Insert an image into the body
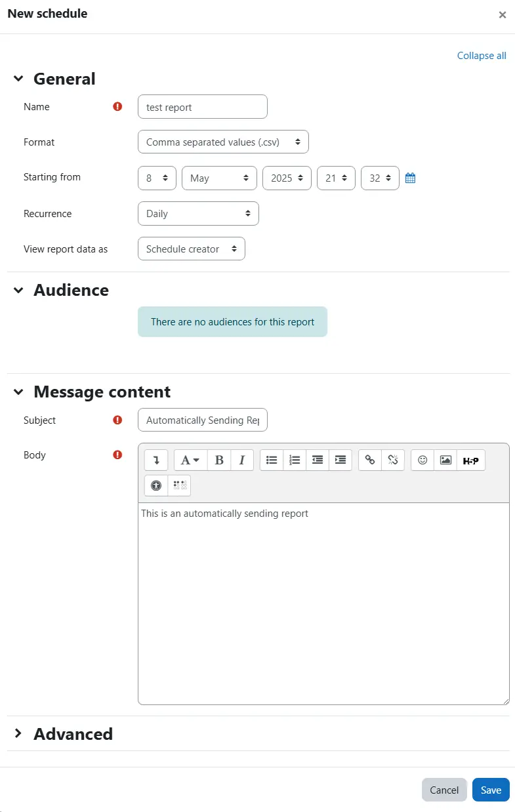 445,460
